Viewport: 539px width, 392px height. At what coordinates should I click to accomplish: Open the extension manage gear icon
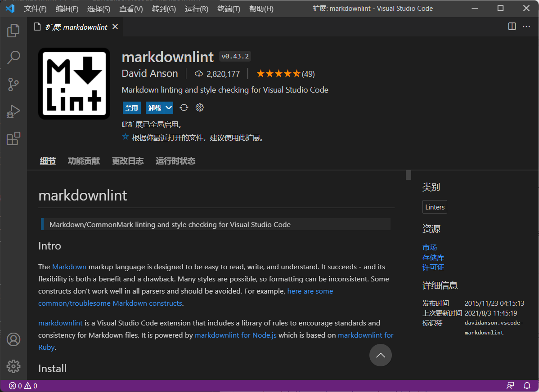point(200,107)
